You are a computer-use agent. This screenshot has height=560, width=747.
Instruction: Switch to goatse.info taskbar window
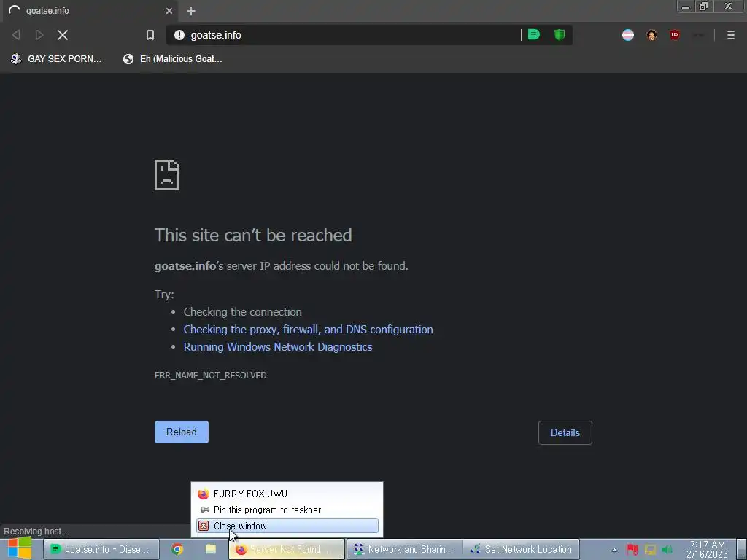101,549
